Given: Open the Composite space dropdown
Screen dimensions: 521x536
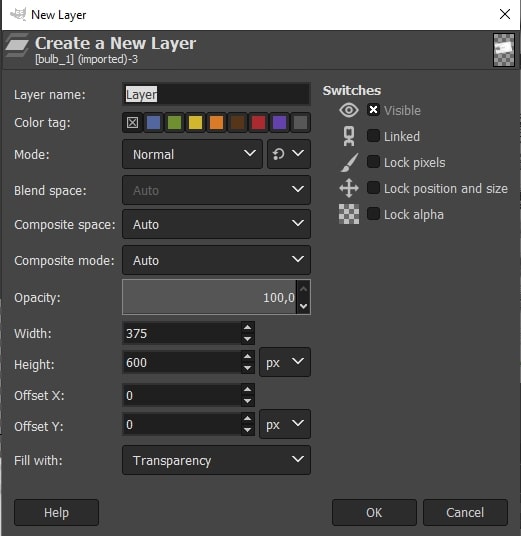Looking at the screenshot, I should click(x=216, y=224).
